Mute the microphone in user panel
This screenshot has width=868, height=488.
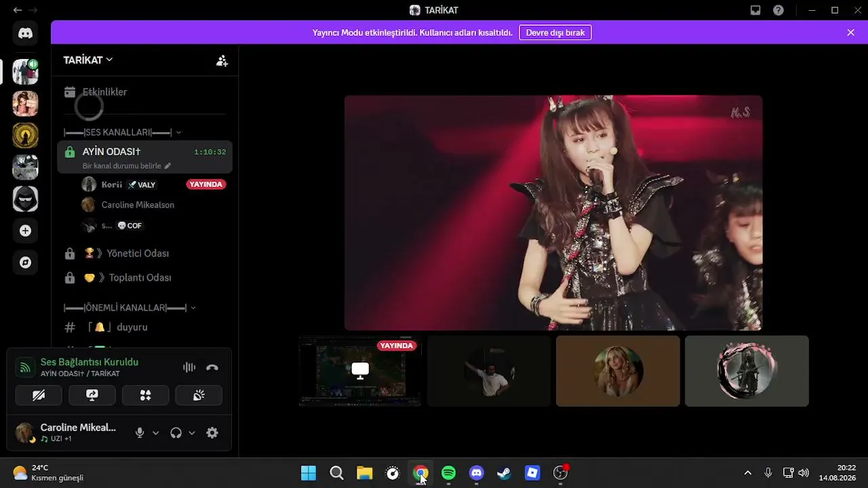click(x=140, y=432)
